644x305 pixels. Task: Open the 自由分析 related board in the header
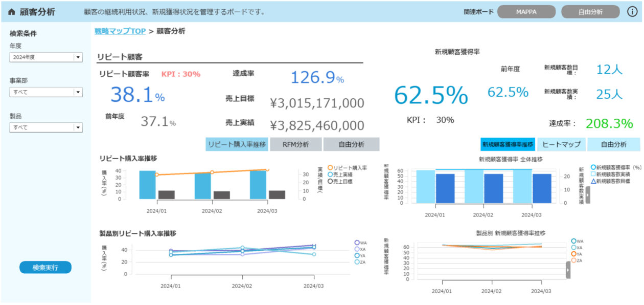pos(590,12)
